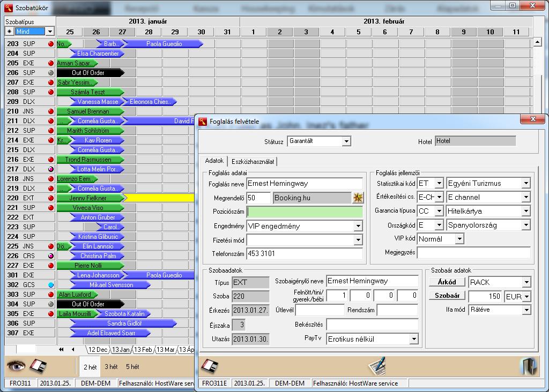This screenshot has width=549, height=392.
Task: Click the Útlevél field
Action: coord(320,310)
